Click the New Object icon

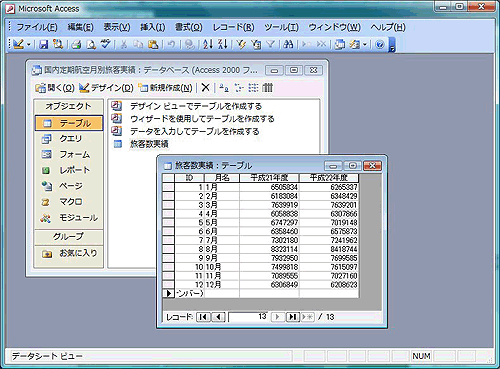(355, 44)
